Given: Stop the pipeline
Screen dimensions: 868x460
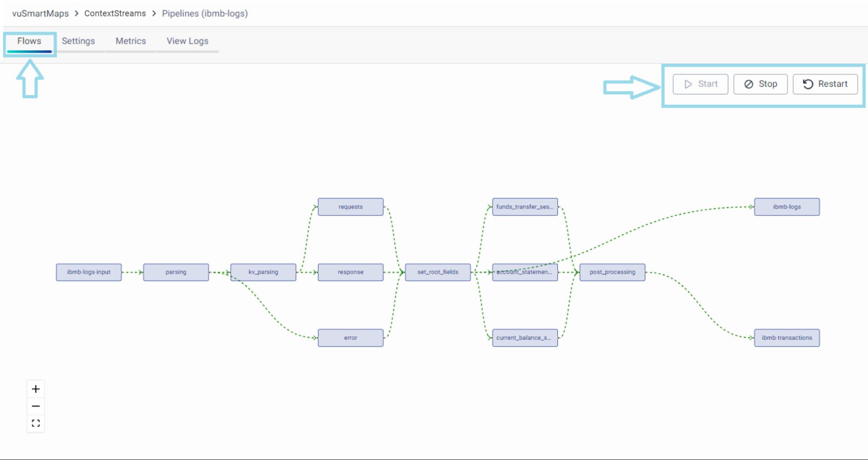Looking at the screenshot, I should click(760, 84).
